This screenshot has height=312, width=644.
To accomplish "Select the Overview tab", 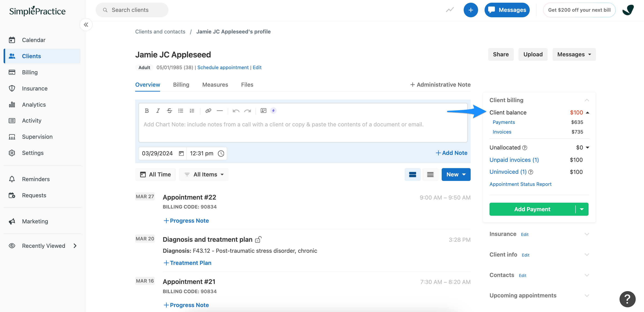I will click(x=148, y=84).
